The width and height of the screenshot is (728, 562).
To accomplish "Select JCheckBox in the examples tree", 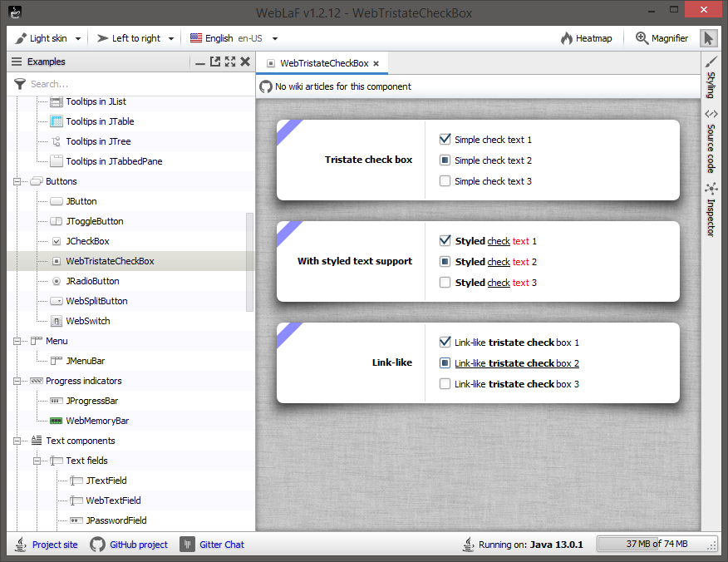I will [88, 241].
